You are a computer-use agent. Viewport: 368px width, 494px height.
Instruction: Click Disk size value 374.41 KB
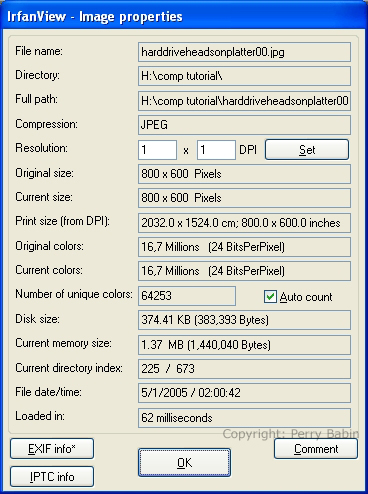pos(244,320)
